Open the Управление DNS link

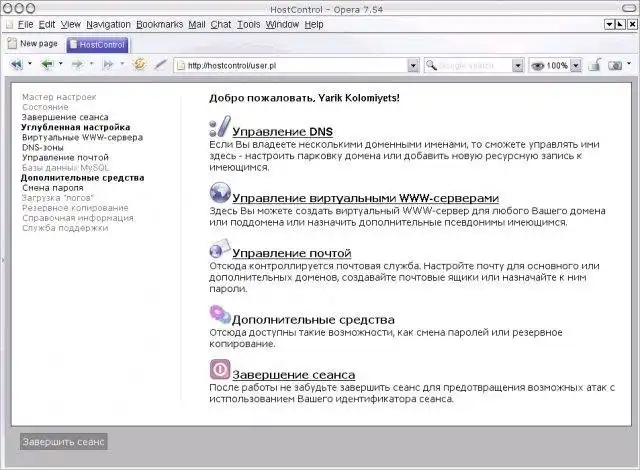coord(282,132)
